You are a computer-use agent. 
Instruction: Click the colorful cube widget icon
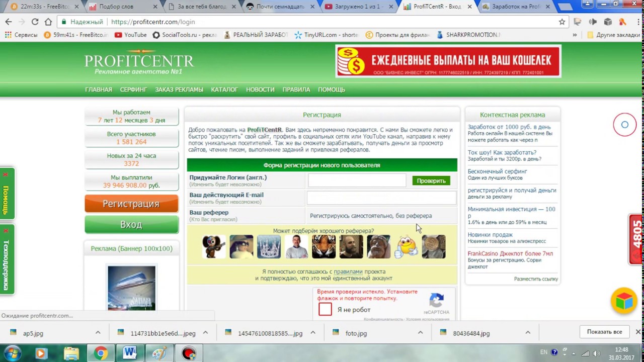624,301
